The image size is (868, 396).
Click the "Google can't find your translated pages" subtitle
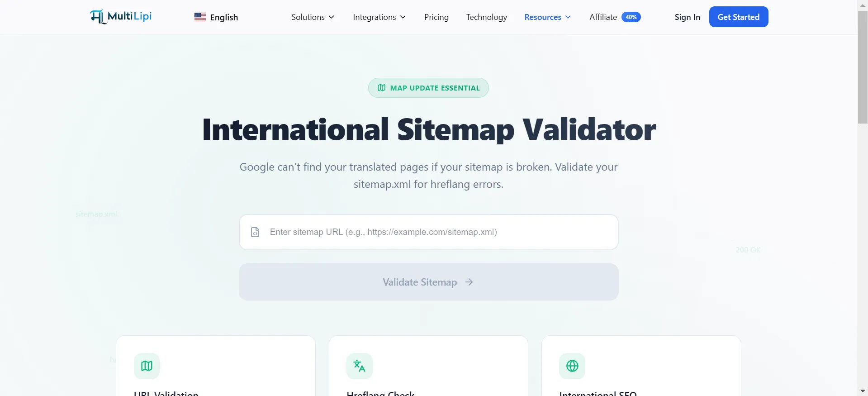429,176
